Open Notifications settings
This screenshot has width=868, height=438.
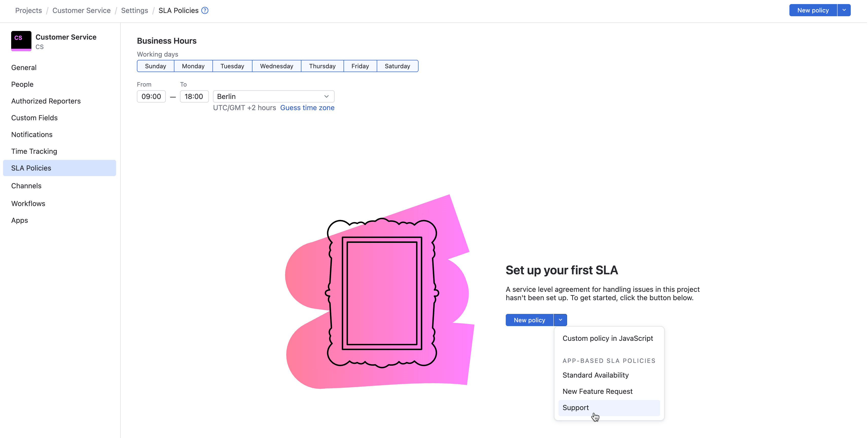pos(60,134)
